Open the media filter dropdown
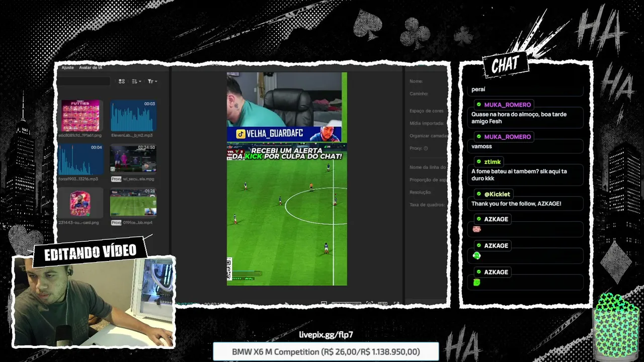Image resolution: width=644 pixels, height=362 pixels. pyautogui.click(x=152, y=81)
